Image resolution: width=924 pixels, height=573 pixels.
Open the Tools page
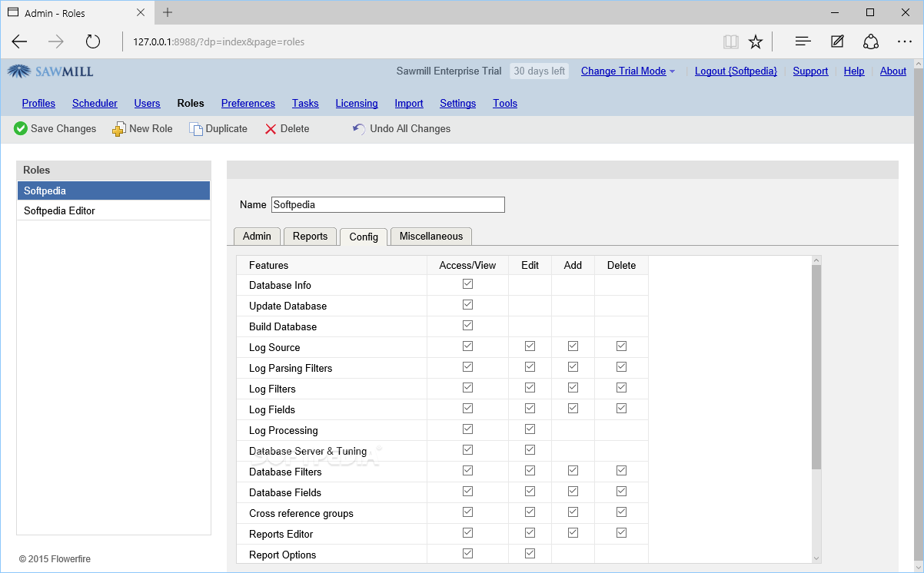click(x=505, y=104)
